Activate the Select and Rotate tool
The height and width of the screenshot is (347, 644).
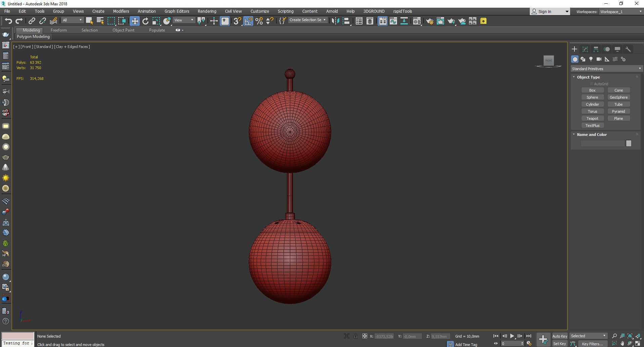[145, 21]
